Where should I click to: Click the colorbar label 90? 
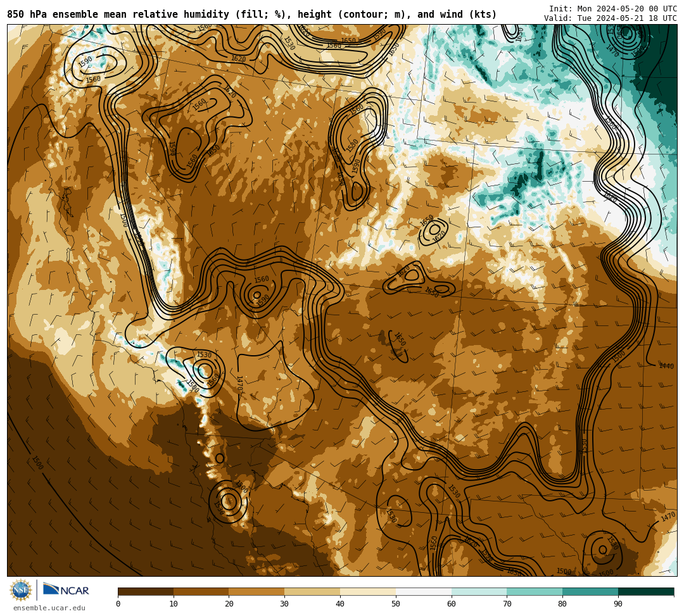click(618, 604)
